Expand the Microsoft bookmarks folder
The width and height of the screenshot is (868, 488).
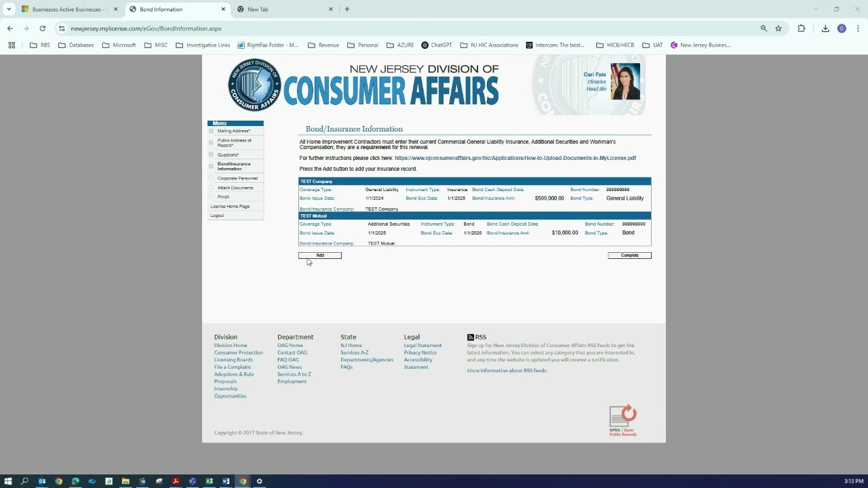[x=119, y=45]
